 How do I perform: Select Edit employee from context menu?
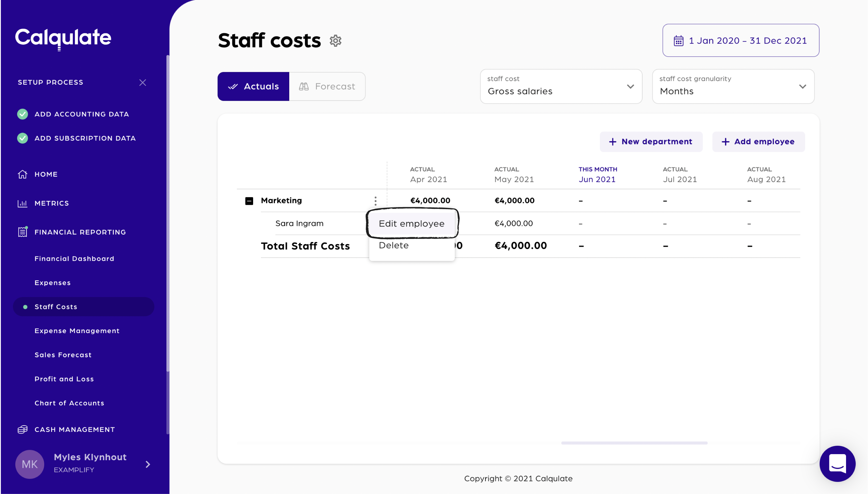click(411, 224)
